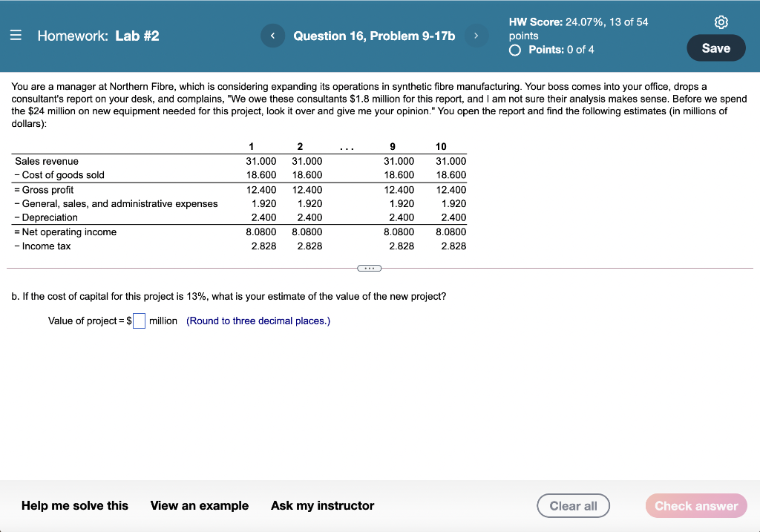Expand the hidden table rows via the ellipsis control

tap(369, 268)
